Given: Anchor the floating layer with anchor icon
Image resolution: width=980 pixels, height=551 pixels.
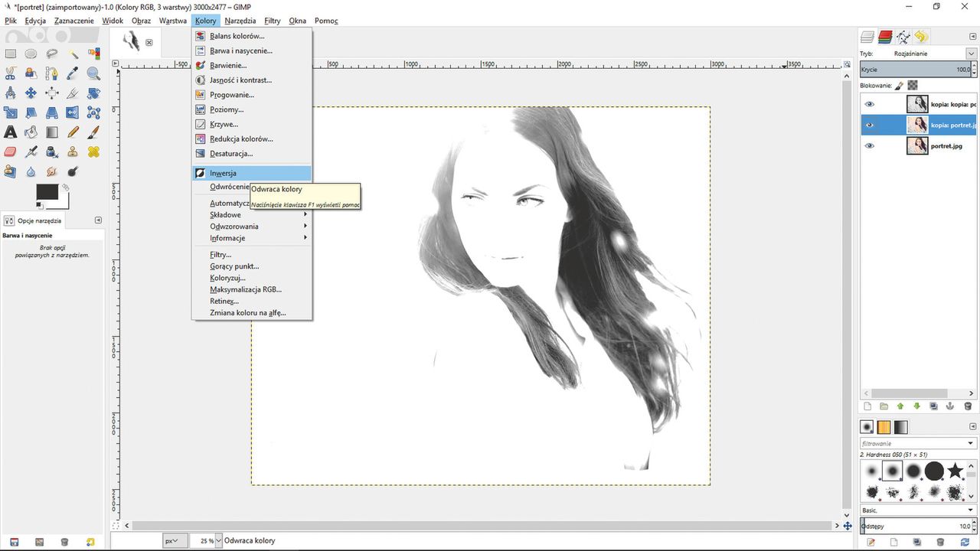Looking at the screenshot, I should pos(951,406).
